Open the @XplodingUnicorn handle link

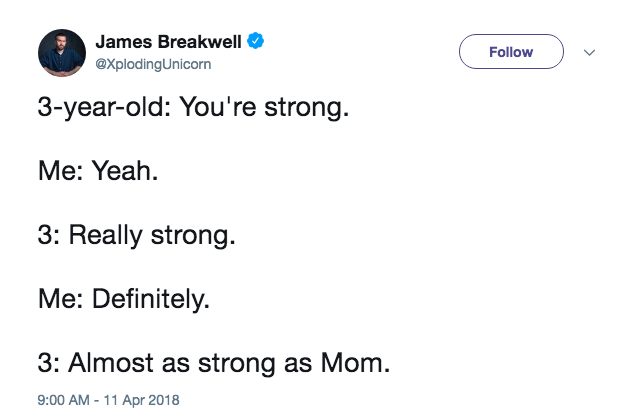pyautogui.click(x=153, y=64)
